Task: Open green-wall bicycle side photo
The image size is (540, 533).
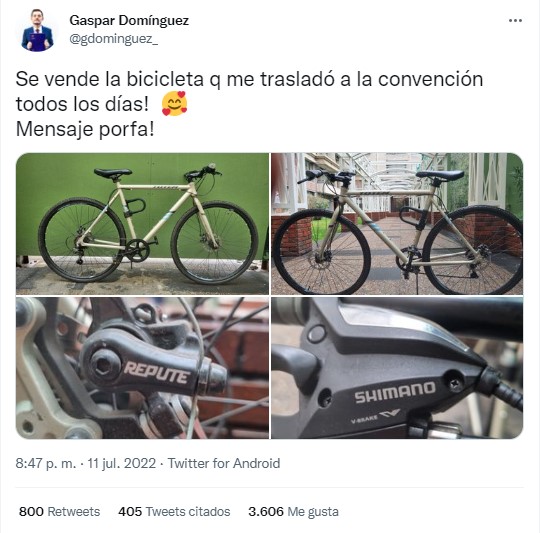Action: 142,223
